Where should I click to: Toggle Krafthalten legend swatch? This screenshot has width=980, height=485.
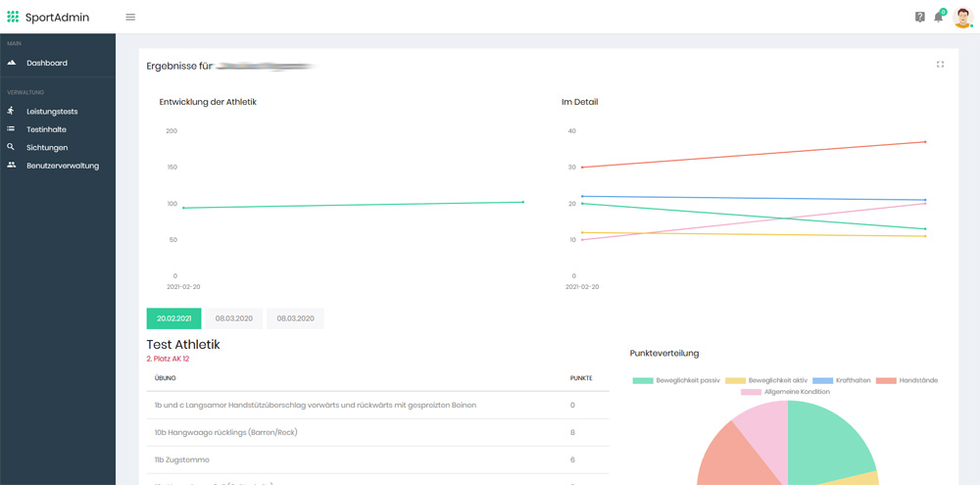pos(822,380)
